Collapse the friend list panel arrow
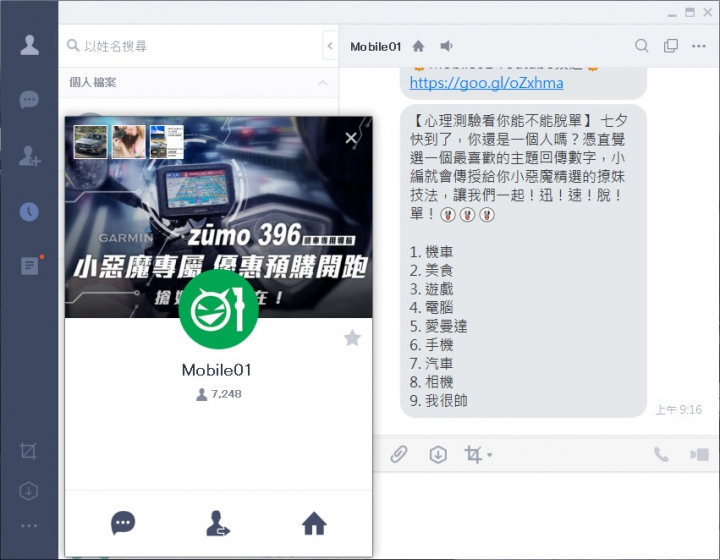The image size is (720, 560). click(330, 45)
